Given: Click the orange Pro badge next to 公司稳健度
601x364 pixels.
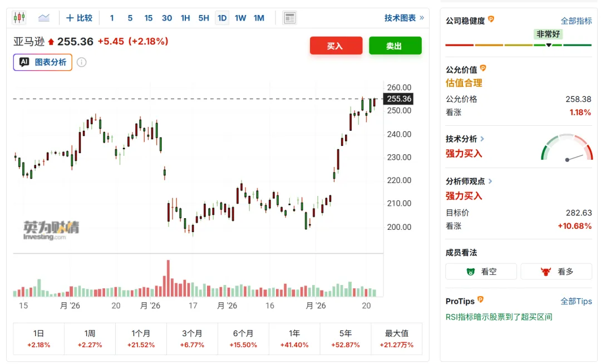Looking at the screenshot, I should point(491,19).
